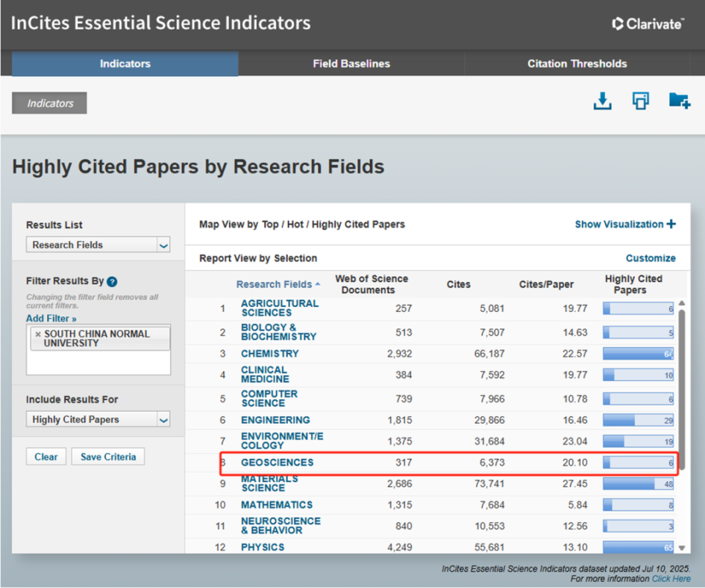Switch to the Citation Thresholds tab
This screenshot has width=705, height=588.
coord(577,64)
